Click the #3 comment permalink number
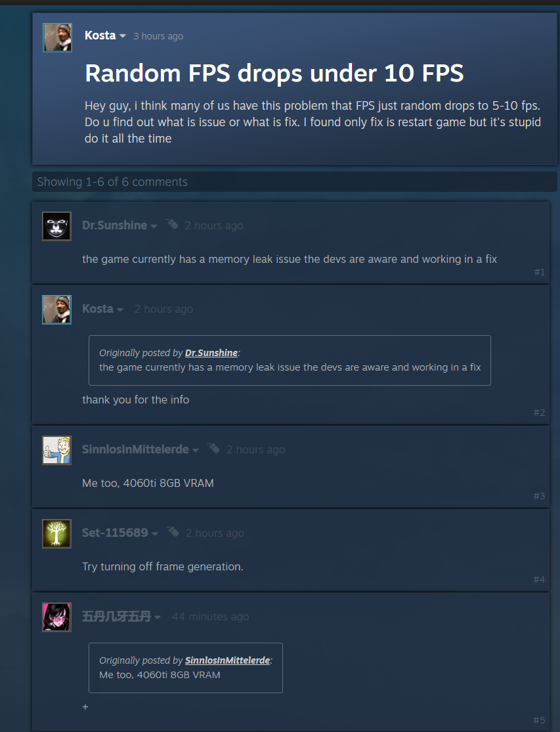Image resolution: width=560 pixels, height=732 pixels. [539, 496]
